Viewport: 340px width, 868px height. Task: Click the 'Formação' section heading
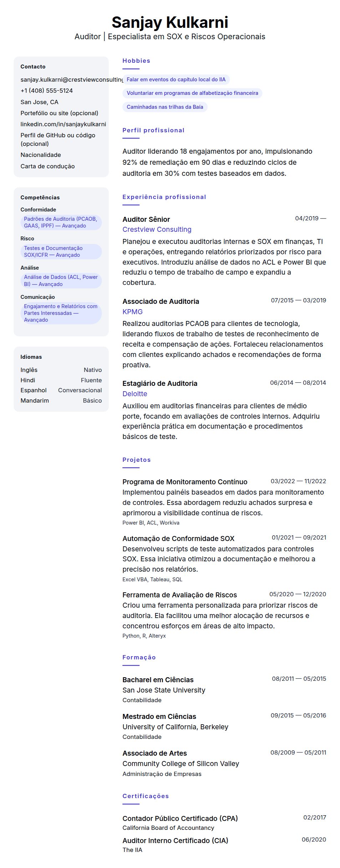(139, 657)
